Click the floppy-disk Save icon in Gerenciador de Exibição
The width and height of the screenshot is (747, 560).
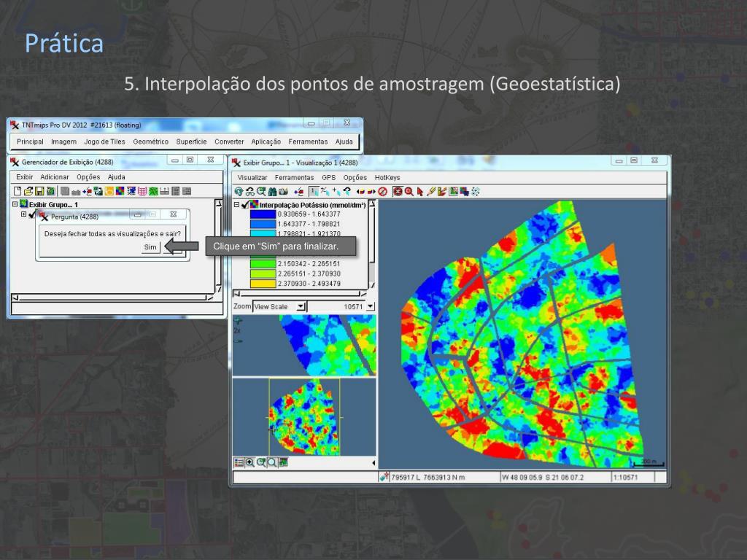[39, 191]
